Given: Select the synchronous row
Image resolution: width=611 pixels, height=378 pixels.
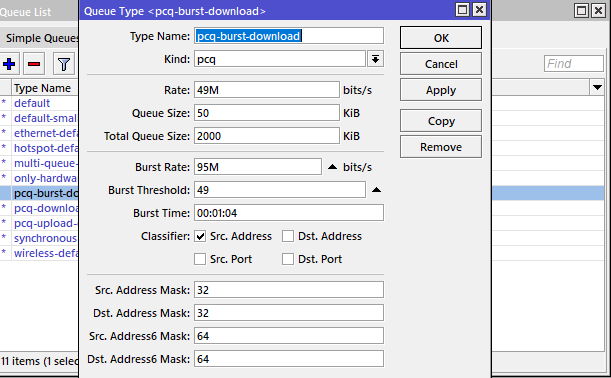Looking at the screenshot, I should coord(39,238).
